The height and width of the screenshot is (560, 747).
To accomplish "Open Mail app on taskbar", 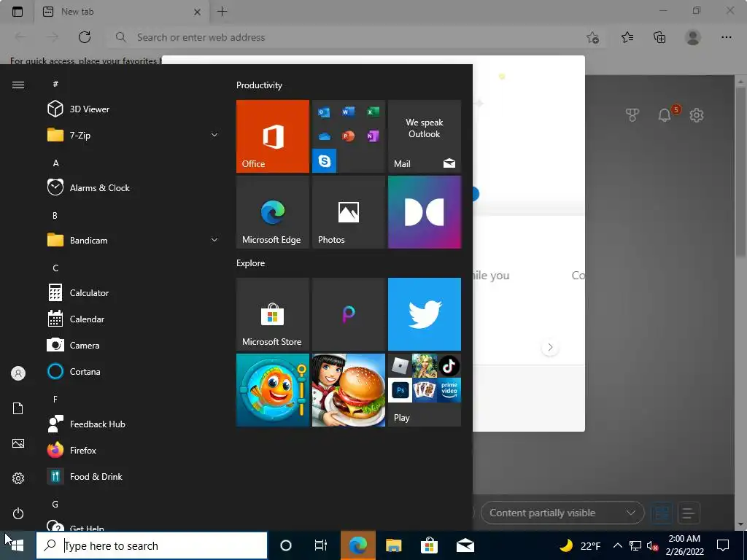I will click(465, 545).
